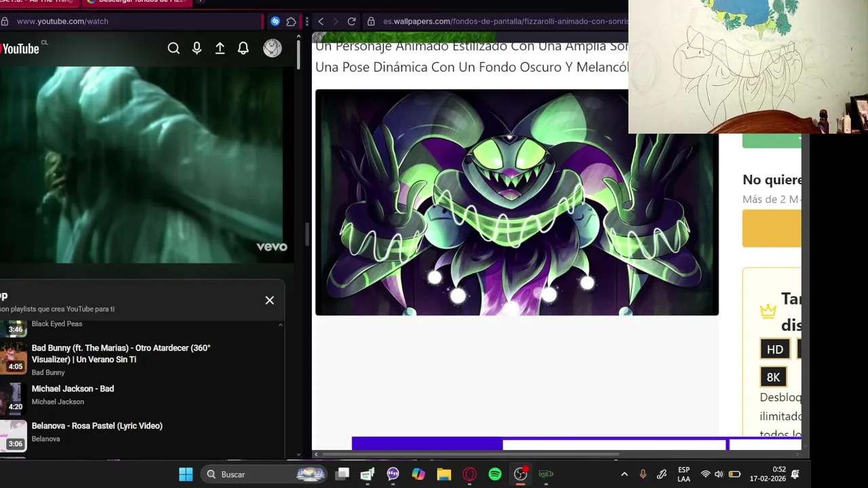Image resolution: width=868 pixels, height=488 pixels.
Task: Click the 'Black Eyed Peas' channel name
Action: [57, 324]
